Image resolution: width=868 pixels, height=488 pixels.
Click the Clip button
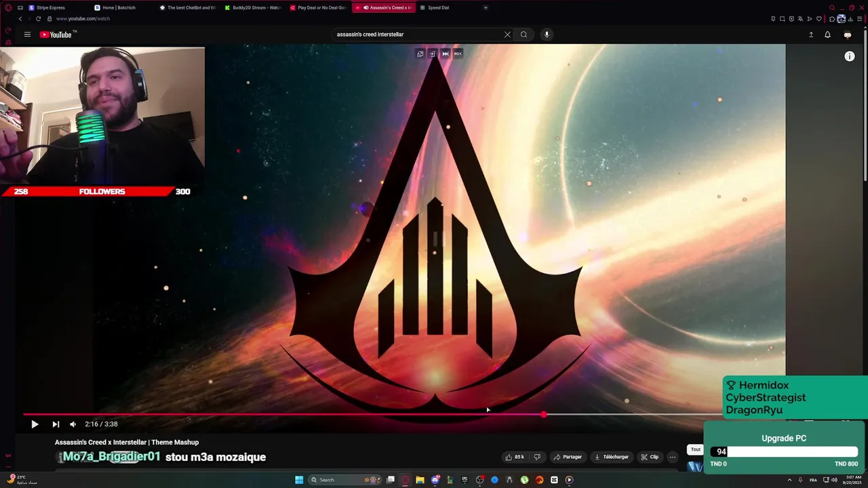tap(650, 457)
